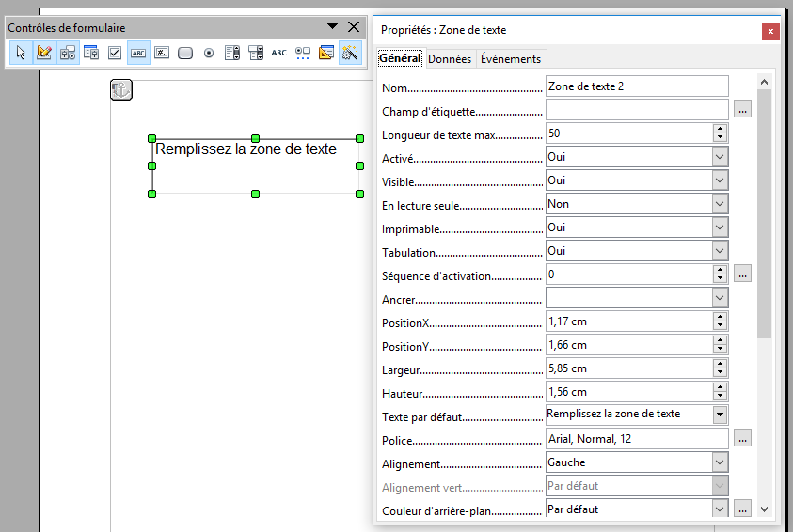
Task: Expand the Visible dropdown
Action: click(x=720, y=180)
